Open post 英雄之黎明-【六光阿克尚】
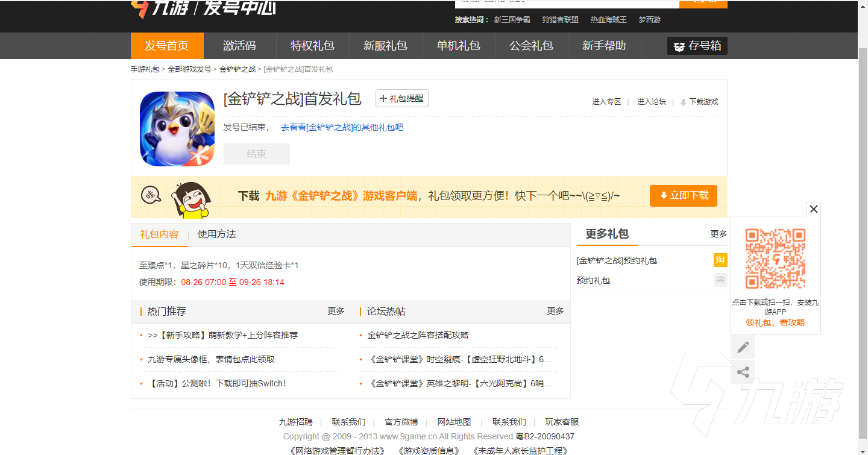The image size is (868, 455). (x=459, y=383)
